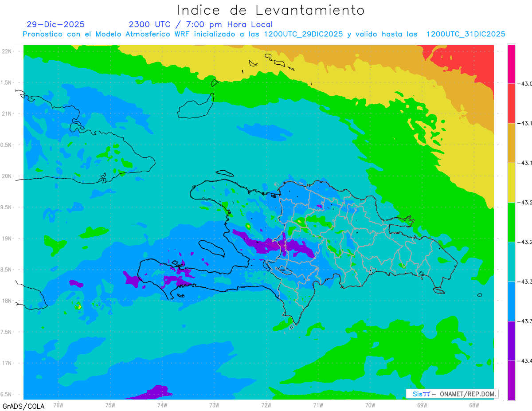Click the "68W" longitude label

point(474,405)
